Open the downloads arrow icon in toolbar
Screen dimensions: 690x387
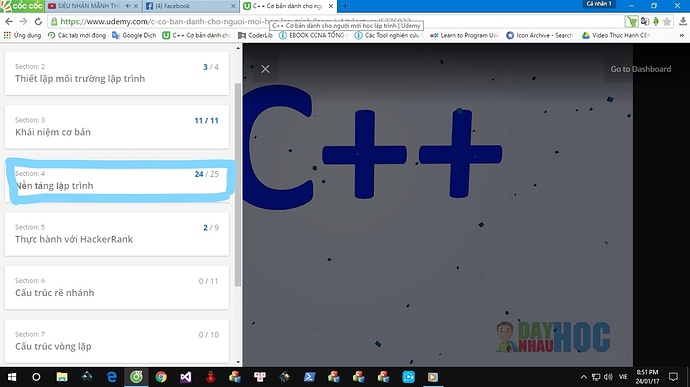[683, 21]
